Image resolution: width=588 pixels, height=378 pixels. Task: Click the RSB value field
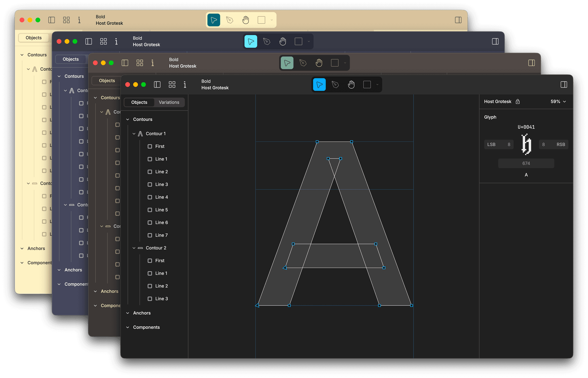point(554,144)
